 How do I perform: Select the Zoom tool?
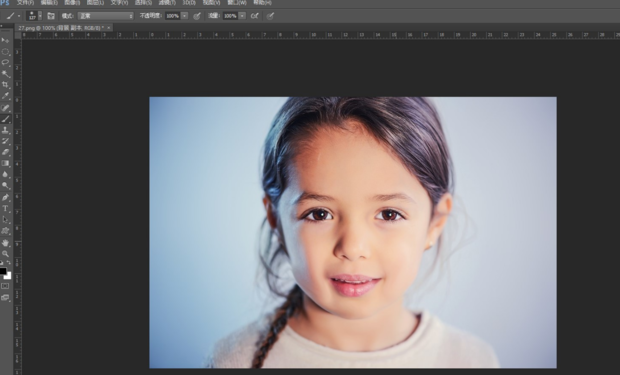click(5, 254)
